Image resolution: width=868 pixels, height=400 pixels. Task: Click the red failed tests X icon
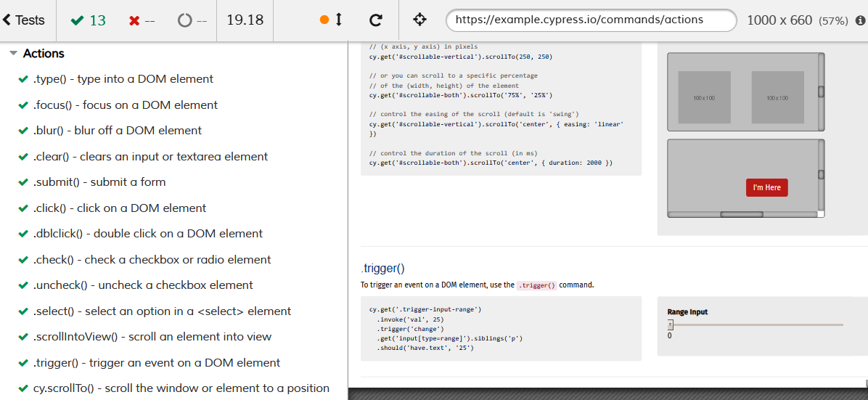(x=134, y=20)
